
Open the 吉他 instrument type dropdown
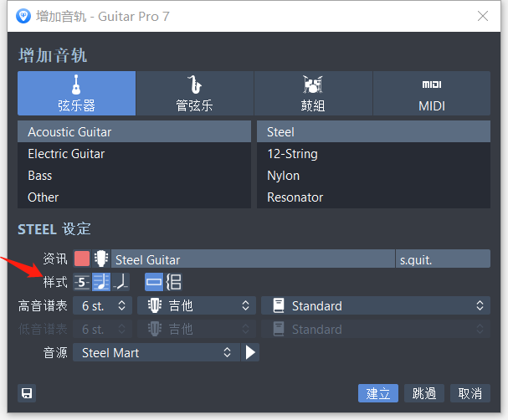click(197, 305)
